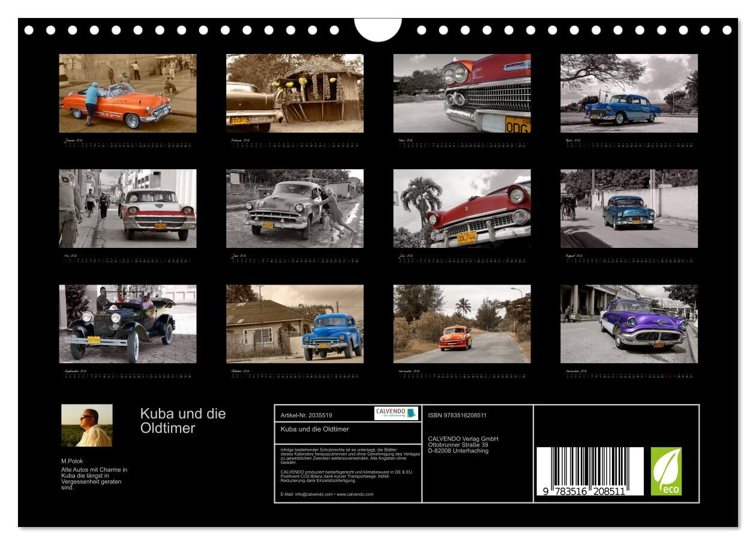Open the black vintage roadster photo
Viewport: 756px width, 545px height.
128,324
